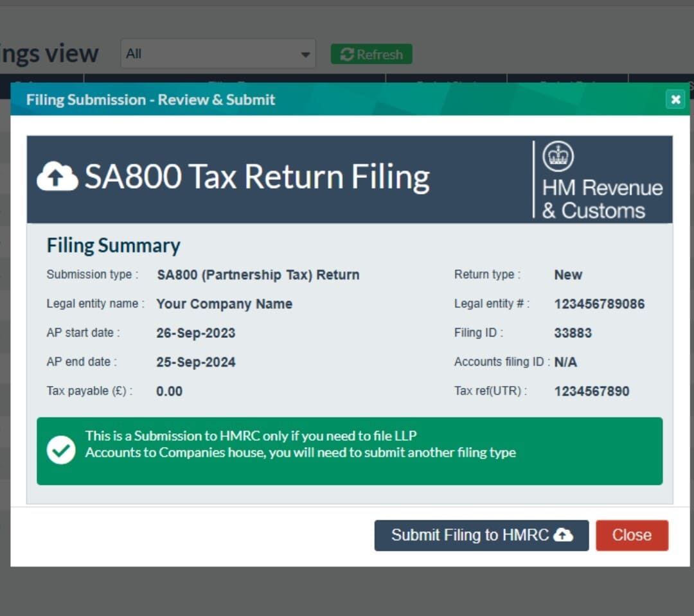Select Accounts filing ID value N/A
Image resolution: width=694 pixels, height=616 pixels.
[565, 362]
